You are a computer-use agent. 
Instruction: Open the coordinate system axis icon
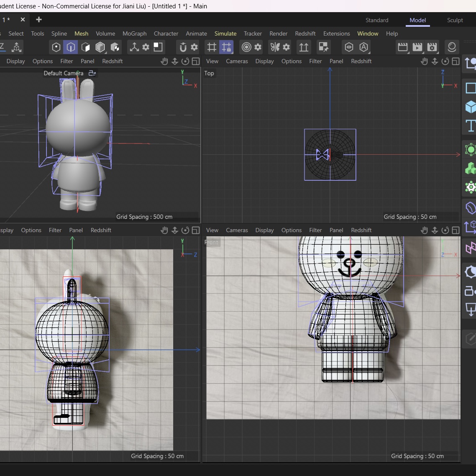[x=16, y=47]
